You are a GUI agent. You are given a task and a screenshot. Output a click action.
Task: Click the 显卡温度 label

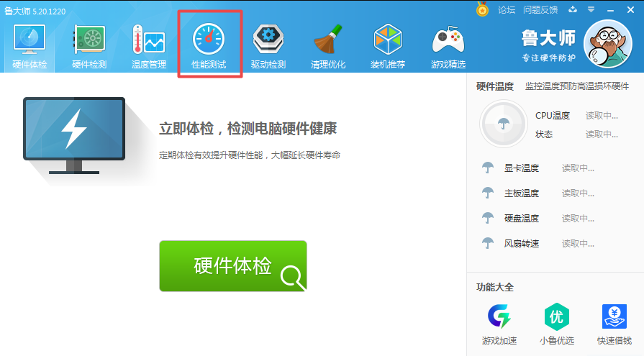click(522, 168)
